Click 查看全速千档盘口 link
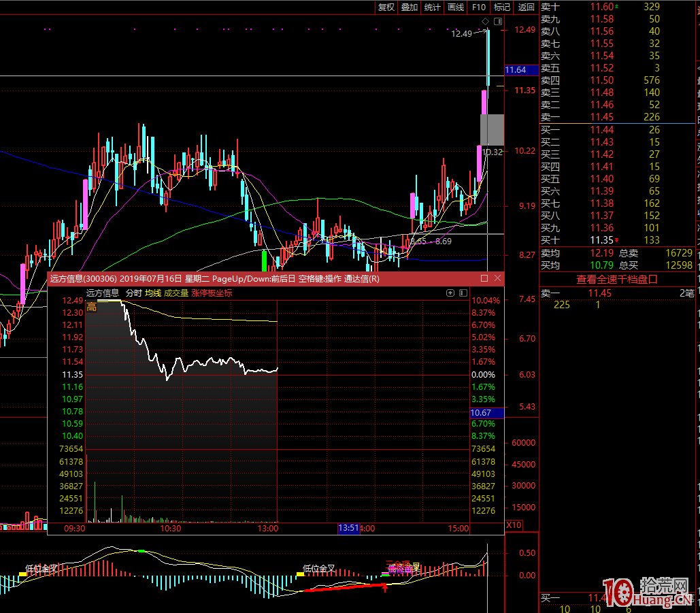Viewport: 700px width, 613px height. click(617, 279)
